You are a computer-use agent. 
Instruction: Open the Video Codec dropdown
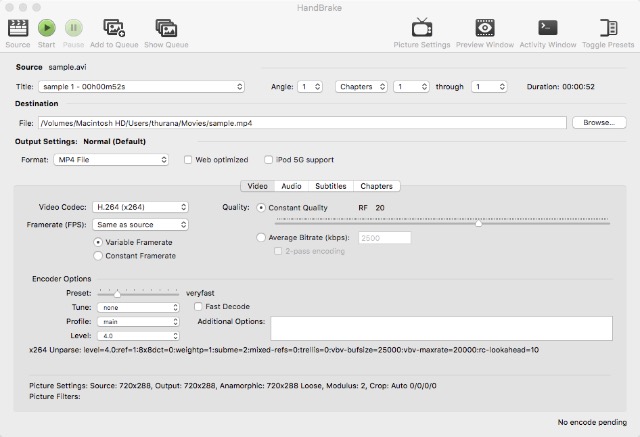(139, 207)
